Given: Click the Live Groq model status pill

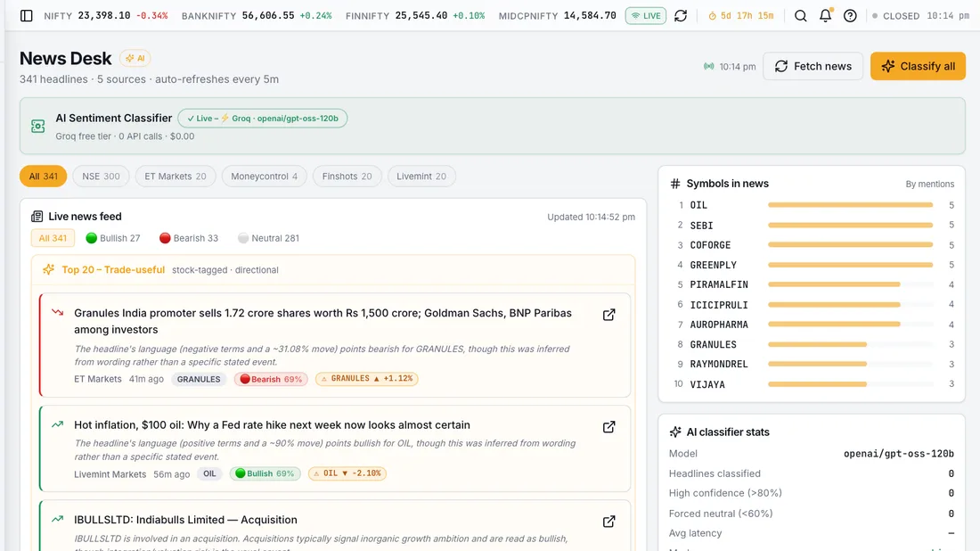Looking at the screenshot, I should pyautogui.click(x=263, y=119).
